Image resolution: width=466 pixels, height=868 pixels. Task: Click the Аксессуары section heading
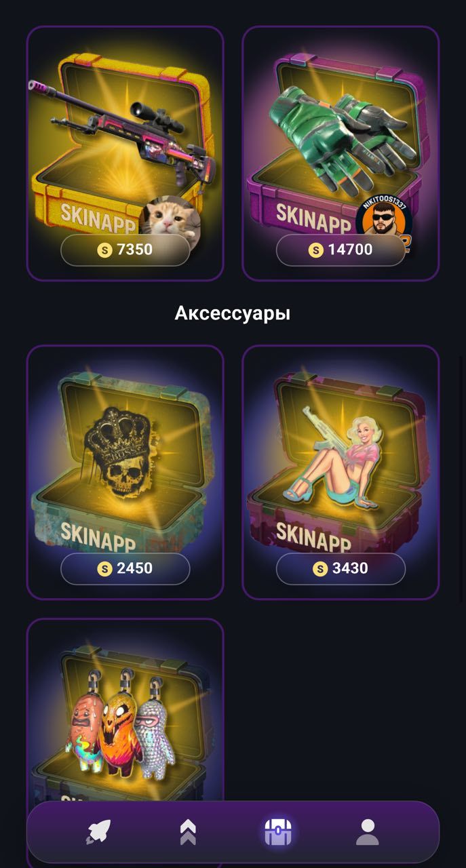(233, 313)
